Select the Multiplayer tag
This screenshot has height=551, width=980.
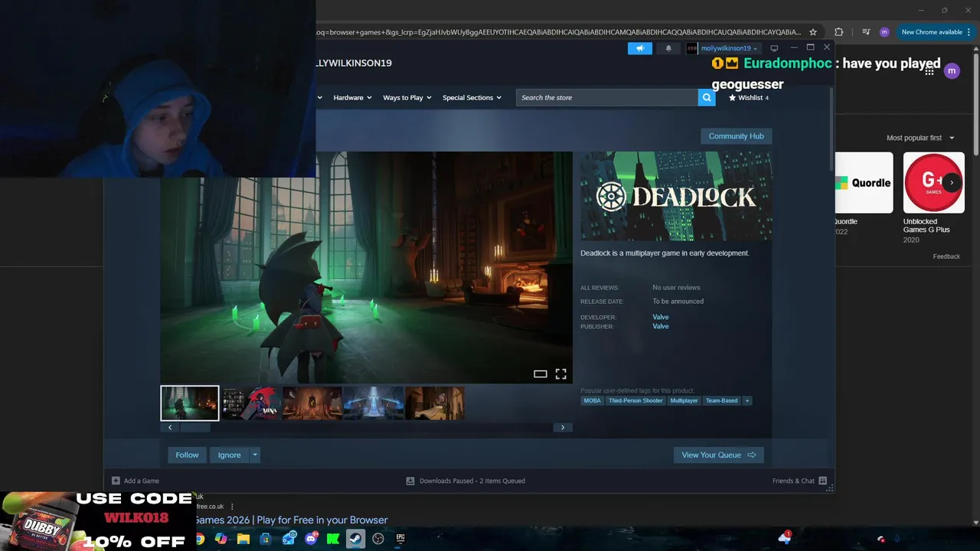(x=684, y=400)
